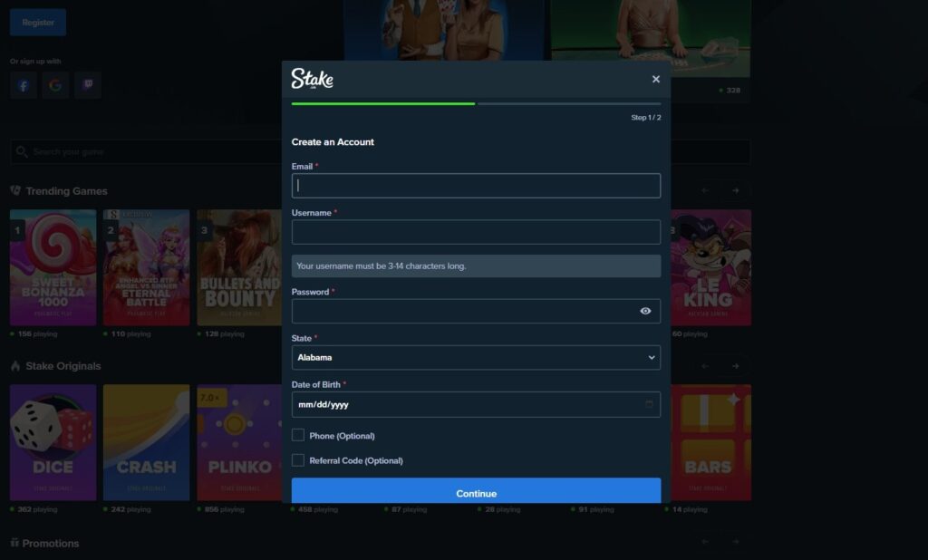Open the Bars game thumbnail

[710, 443]
